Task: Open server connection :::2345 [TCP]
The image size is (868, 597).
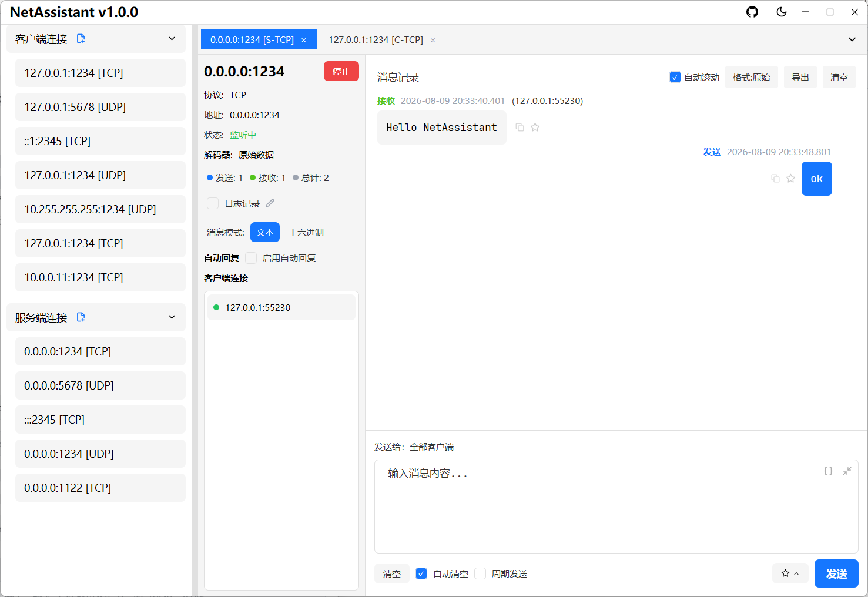Action: [100, 420]
